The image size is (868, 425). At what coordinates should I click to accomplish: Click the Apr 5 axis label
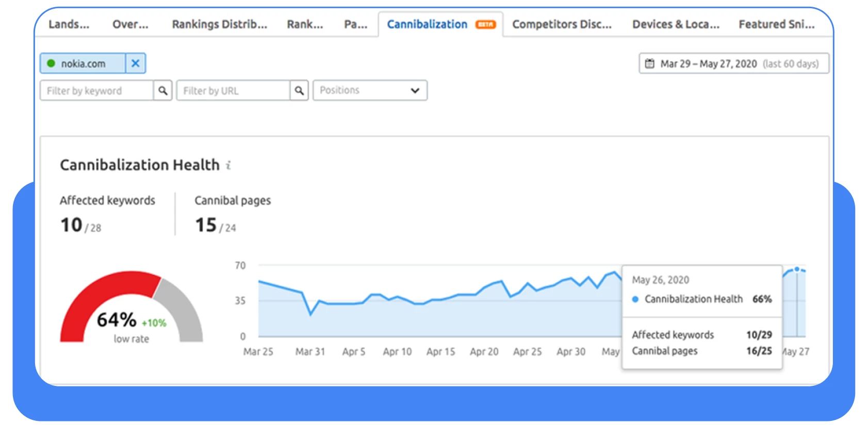pyautogui.click(x=354, y=352)
